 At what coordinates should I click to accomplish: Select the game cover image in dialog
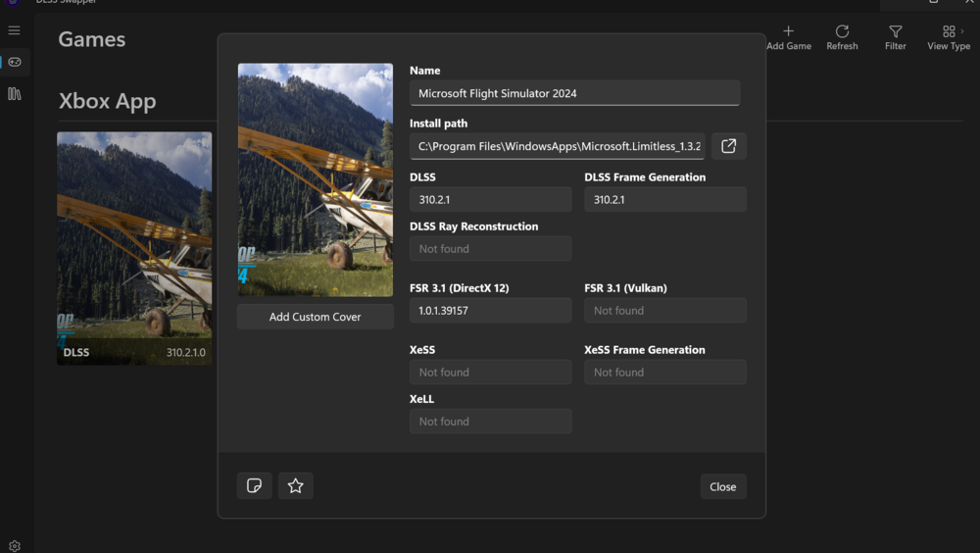click(x=315, y=180)
